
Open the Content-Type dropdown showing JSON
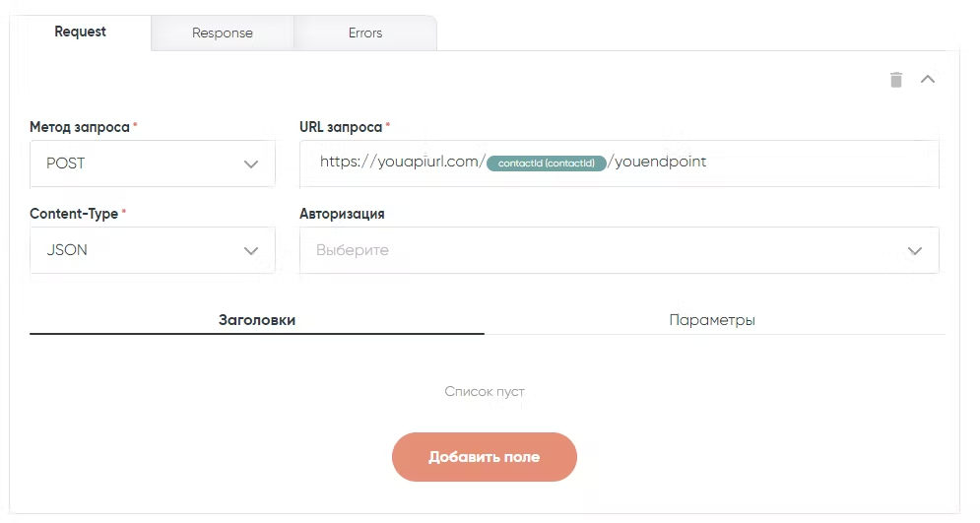[138, 250]
